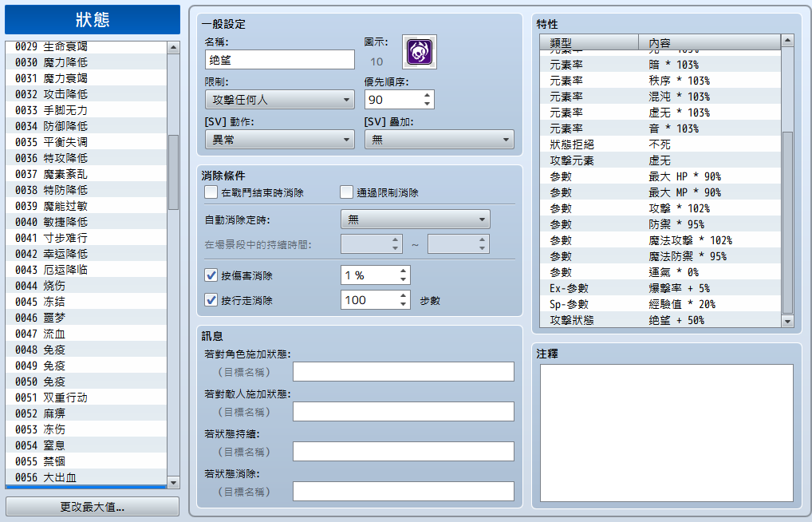The height and width of the screenshot is (522, 812).
Task: Click the 更改最大值 button
Action: pos(93,507)
